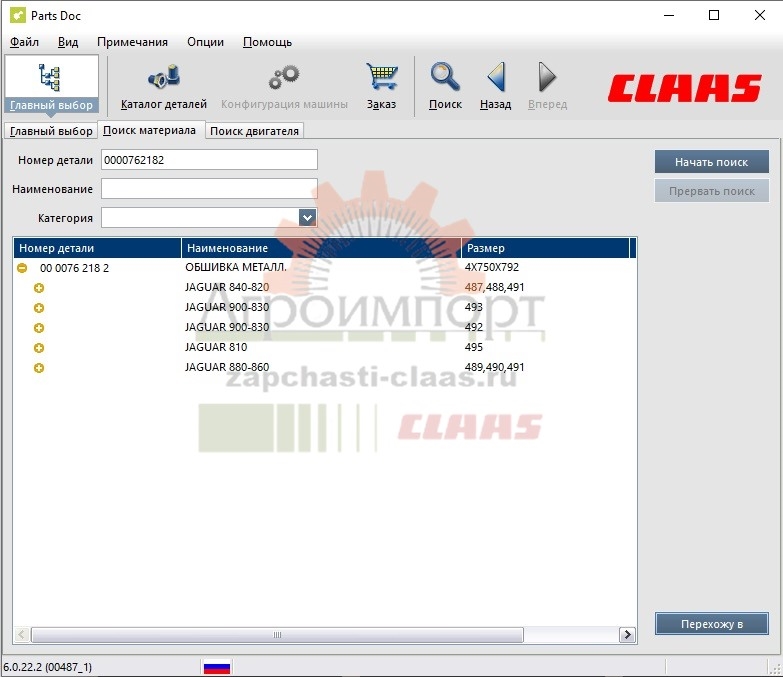Open the Вид menu
The height and width of the screenshot is (677, 783).
coord(68,42)
